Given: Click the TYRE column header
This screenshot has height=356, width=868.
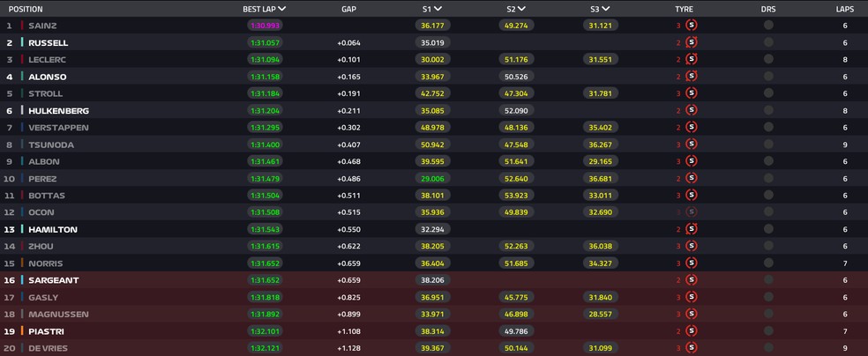Looking at the screenshot, I should 684,9.
